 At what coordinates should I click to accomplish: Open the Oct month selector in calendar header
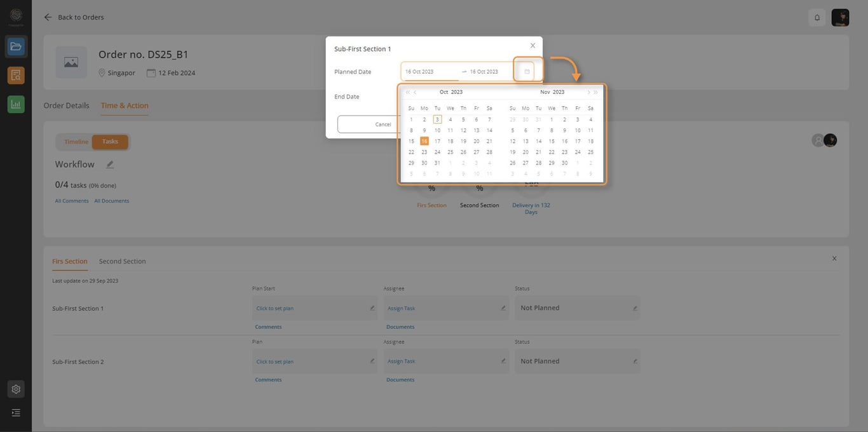[444, 92]
